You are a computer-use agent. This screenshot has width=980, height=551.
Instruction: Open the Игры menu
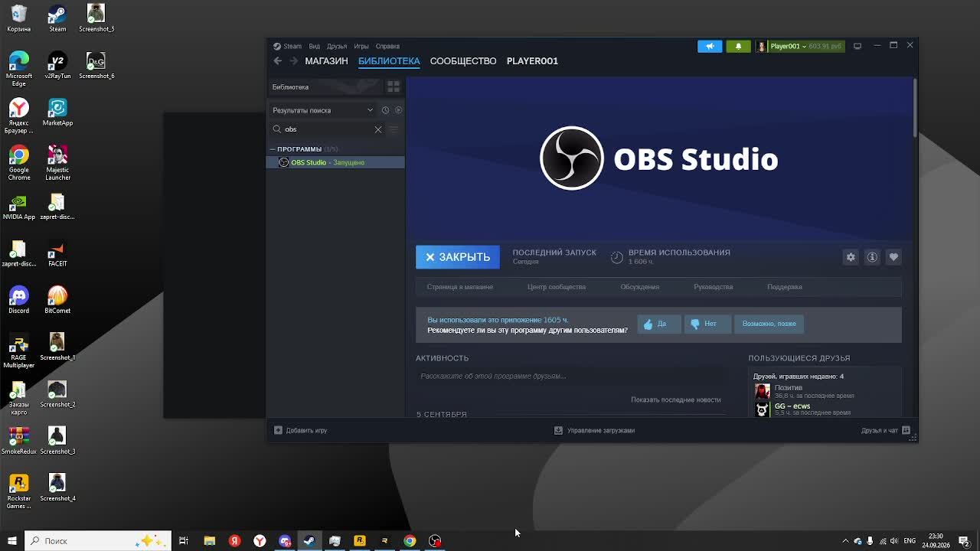point(361,46)
